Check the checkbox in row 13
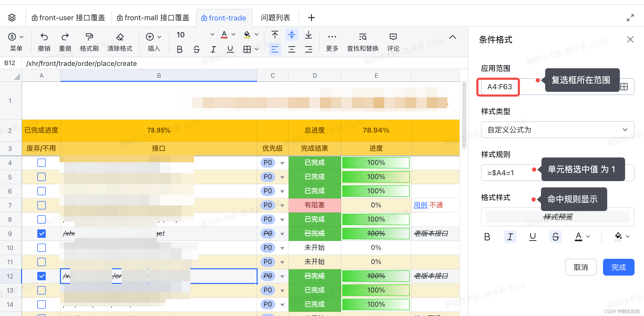The width and height of the screenshot is (644, 316). click(x=42, y=290)
